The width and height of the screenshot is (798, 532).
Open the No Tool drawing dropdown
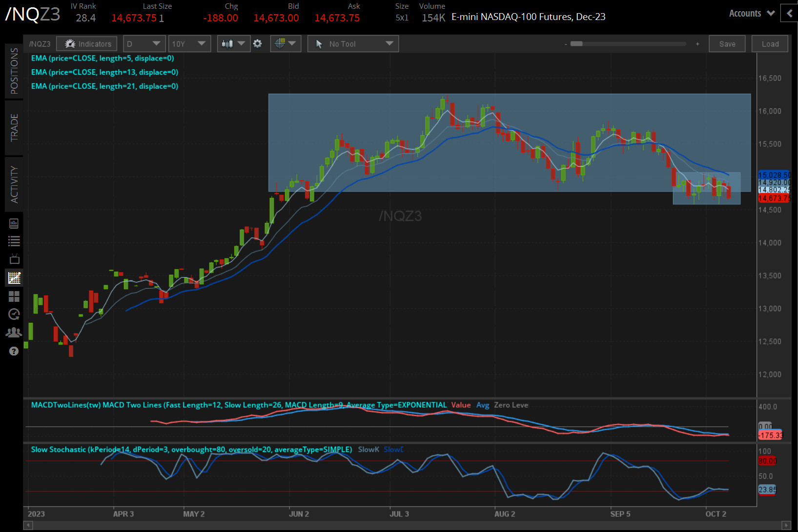pos(353,44)
